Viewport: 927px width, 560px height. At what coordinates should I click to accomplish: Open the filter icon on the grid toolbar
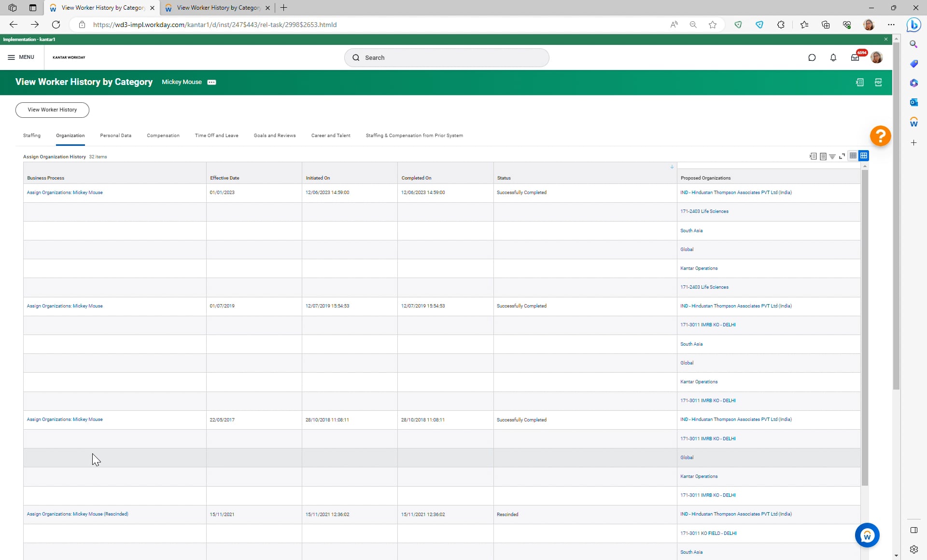pyautogui.click(x=832, y=156)
